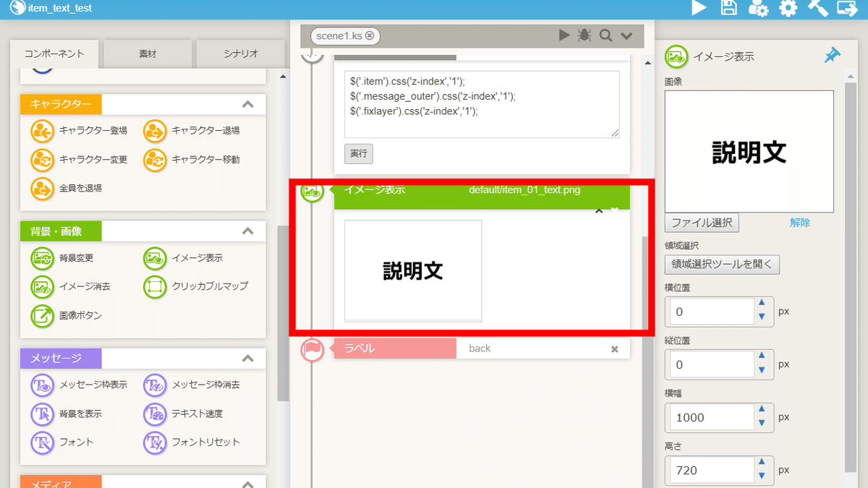The image size is (868, 488).
Task: Click the export icon in top bar
Action: [x=847, y=9]
